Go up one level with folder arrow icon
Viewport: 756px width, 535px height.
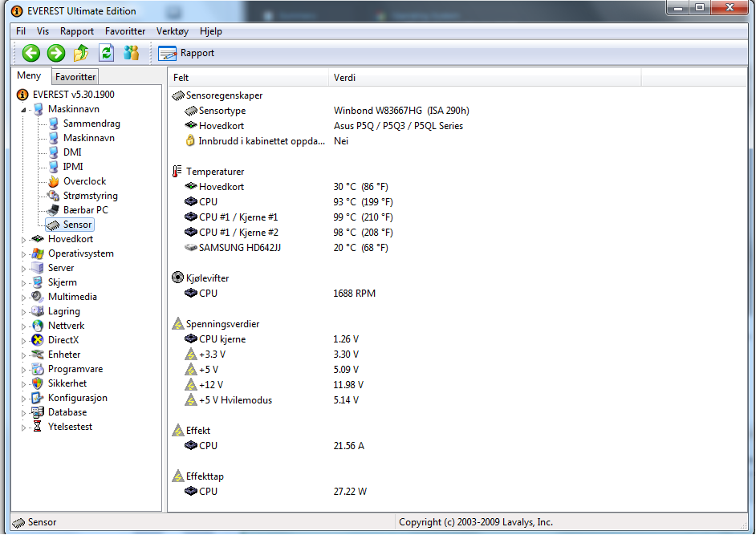(x=81, y=53)
